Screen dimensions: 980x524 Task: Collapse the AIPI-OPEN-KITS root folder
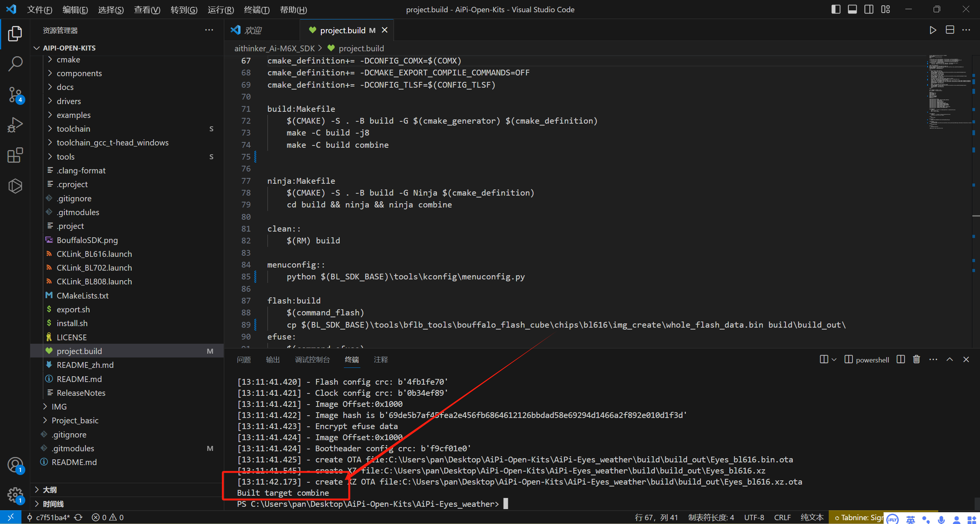tap(37, 48)
